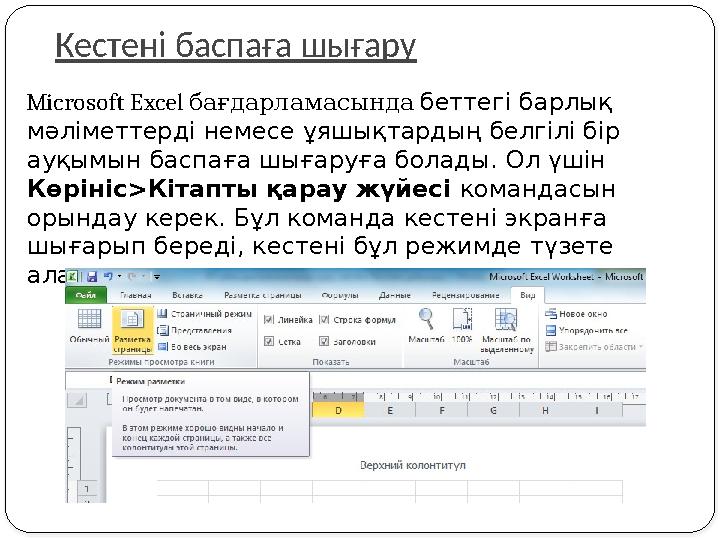Click the Новое окно button
The image size is (720, 540).
(576, 314)
